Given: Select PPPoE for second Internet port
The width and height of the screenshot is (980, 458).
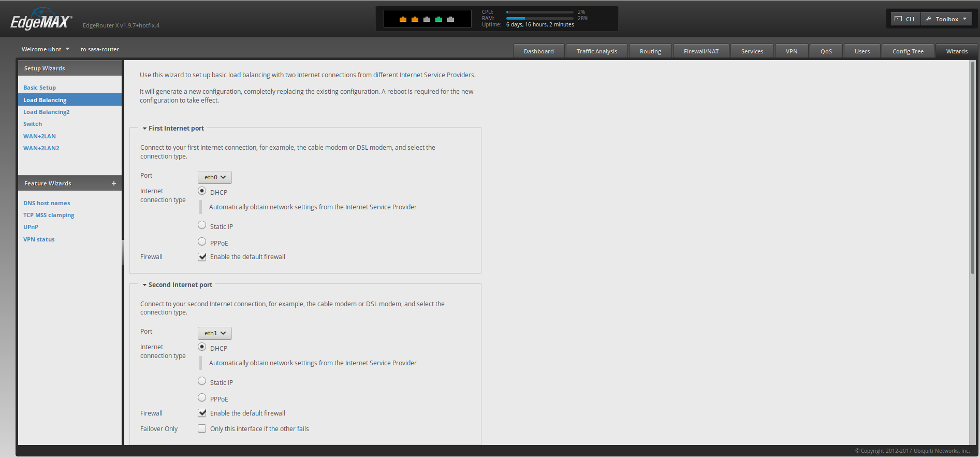Looking at the screenshot, I should pyautogui.click(x=202, y=398).
